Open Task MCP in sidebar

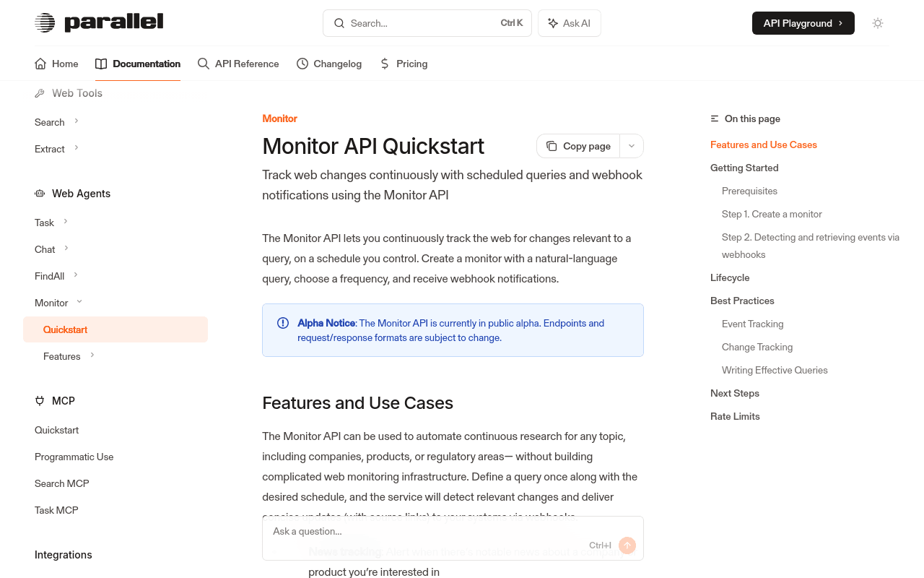56,510
